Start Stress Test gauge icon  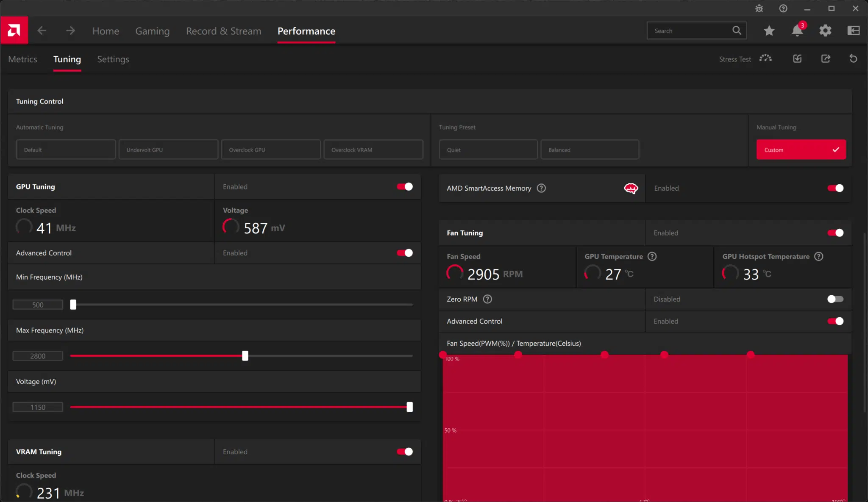[x=765, y=58]
